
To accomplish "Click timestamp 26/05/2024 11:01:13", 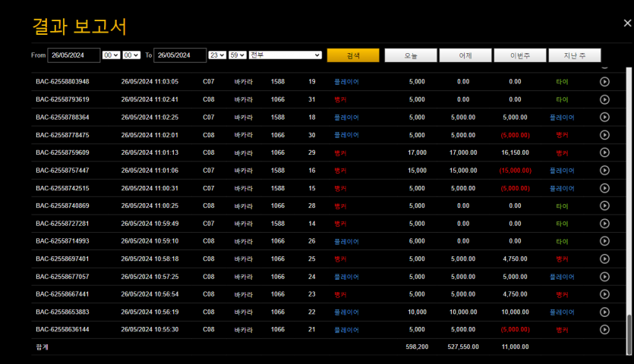I will click(150, 152).
